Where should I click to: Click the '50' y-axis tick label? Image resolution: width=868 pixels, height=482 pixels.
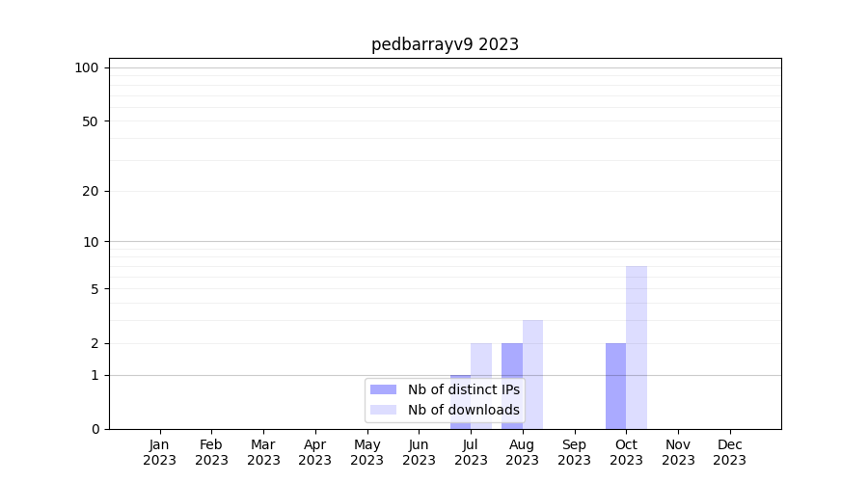(x=91, y=121)
